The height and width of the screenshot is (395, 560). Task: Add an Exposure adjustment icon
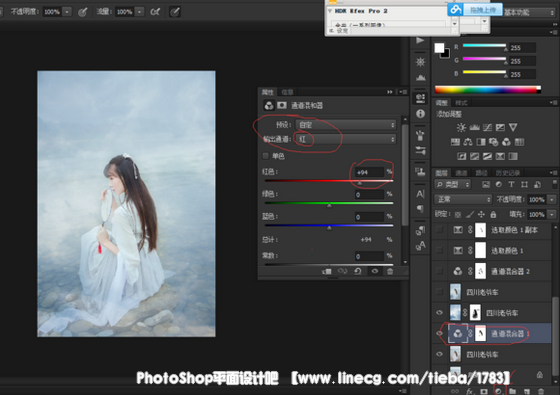(500, 128)
